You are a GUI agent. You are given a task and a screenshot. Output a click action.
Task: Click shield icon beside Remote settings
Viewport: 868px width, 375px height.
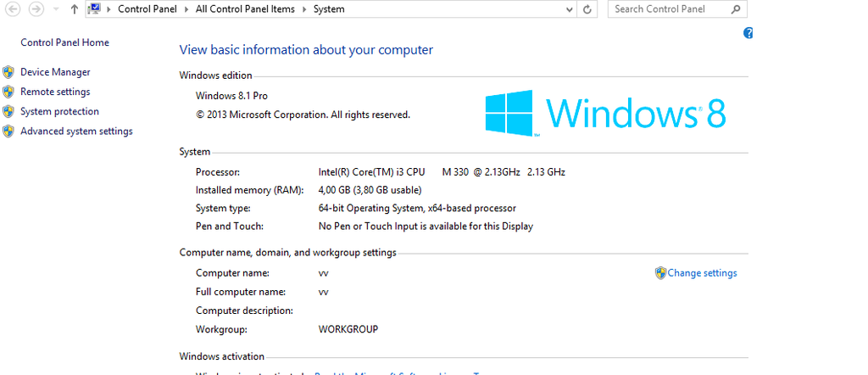point(8,92)
